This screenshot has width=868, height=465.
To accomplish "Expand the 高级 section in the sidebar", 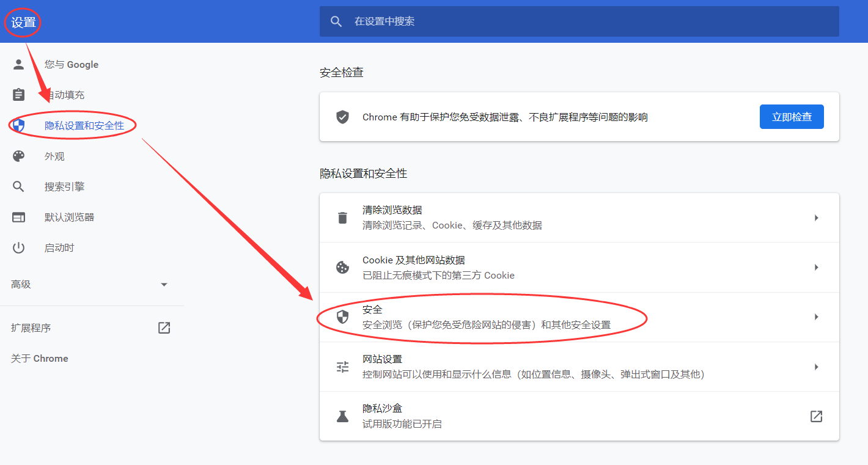I will (x=163, y=285).
